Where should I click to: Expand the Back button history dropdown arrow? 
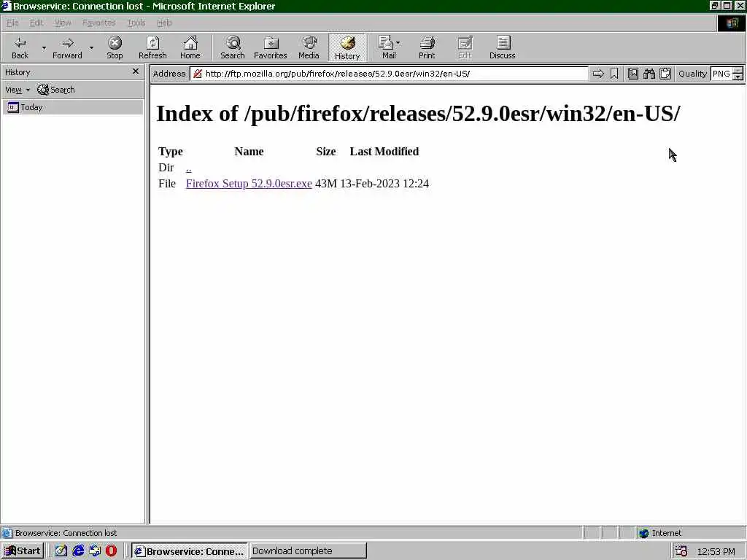[44, 48]
